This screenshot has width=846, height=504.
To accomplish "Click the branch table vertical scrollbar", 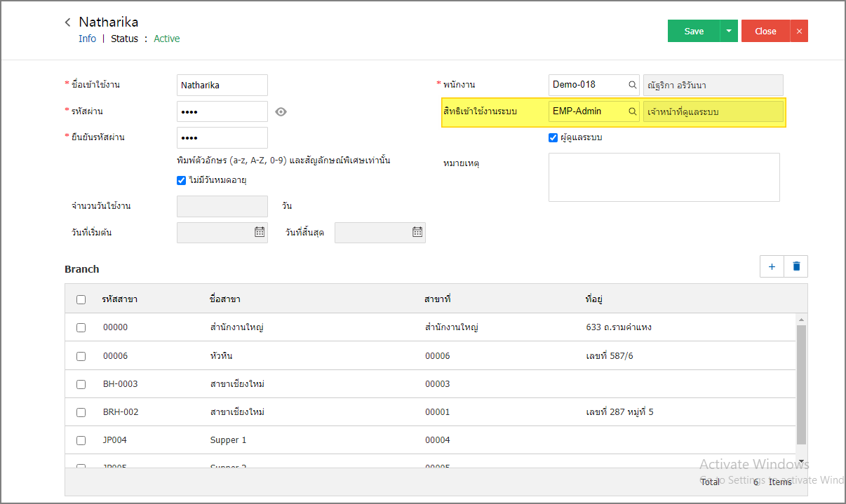I will [x=801, y=384].
